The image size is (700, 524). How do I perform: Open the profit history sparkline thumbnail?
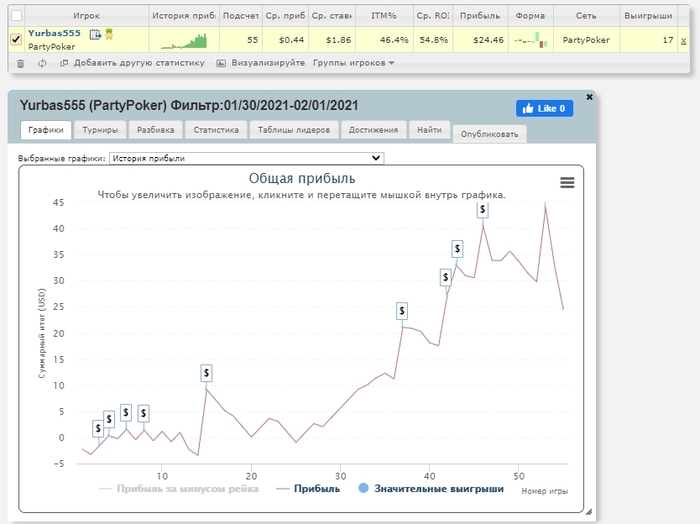click(184, 41)
